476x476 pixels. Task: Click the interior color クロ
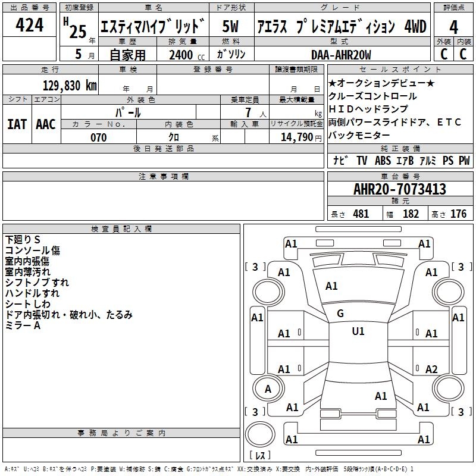pyautogui.click(x=174, y=137)
